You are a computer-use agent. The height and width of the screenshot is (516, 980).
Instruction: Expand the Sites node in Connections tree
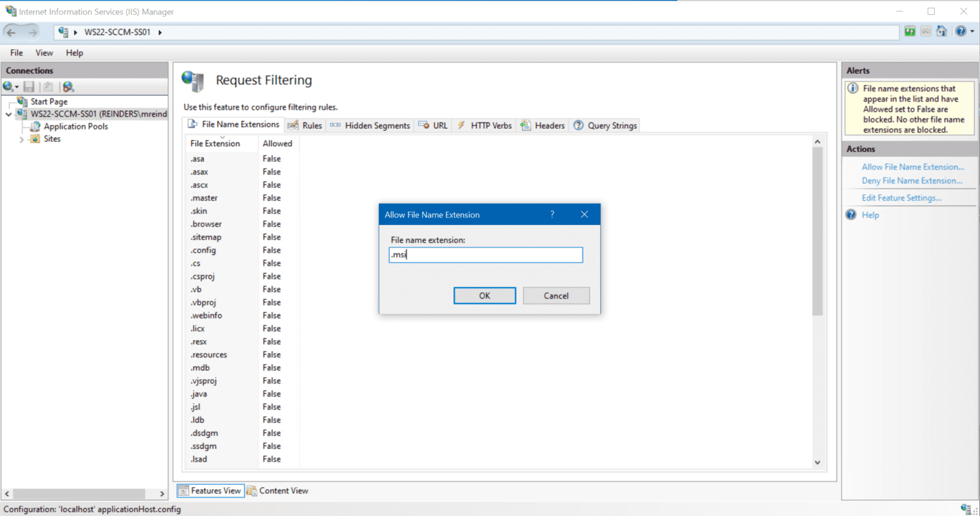(x=21, y=138)
